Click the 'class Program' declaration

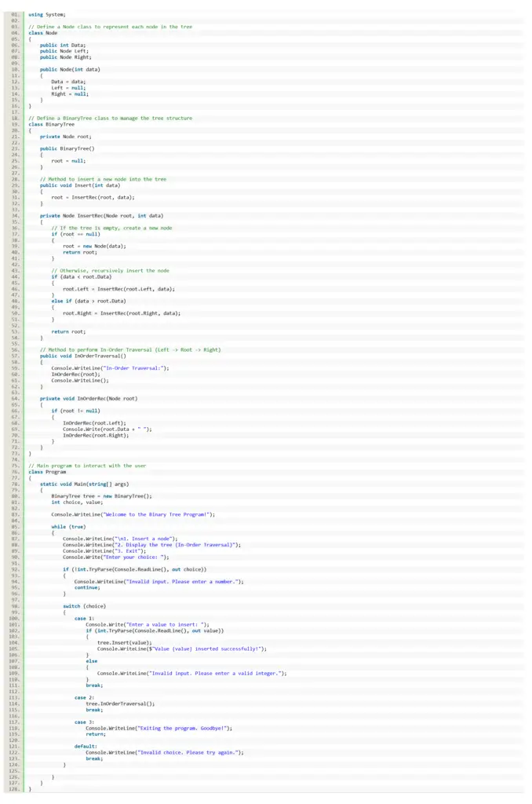pos(47,472)
